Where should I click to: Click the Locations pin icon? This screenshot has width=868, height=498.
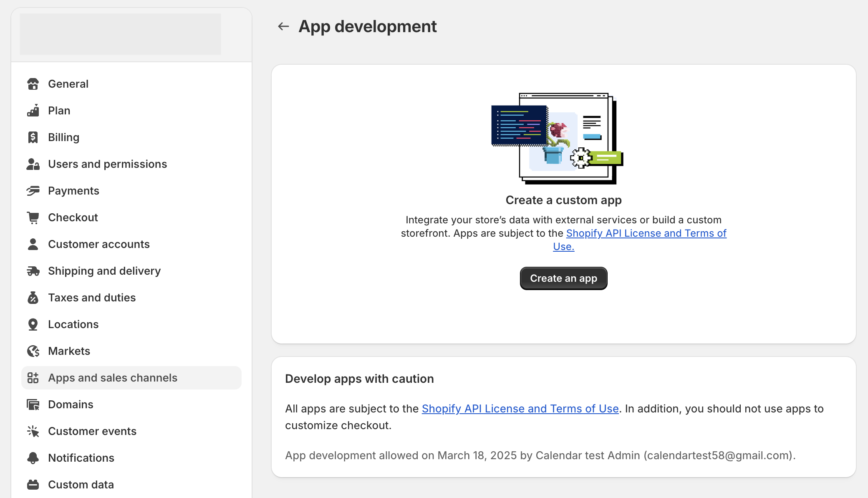(33, 324)
